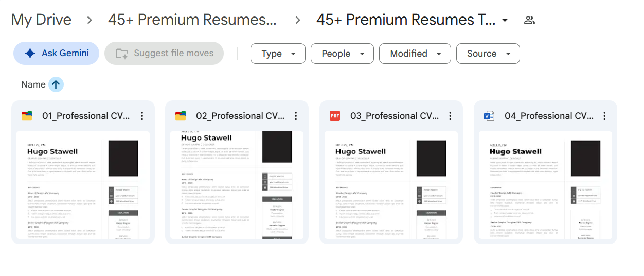Click the folder icon in Suggest file moves

tap(122, 54)
